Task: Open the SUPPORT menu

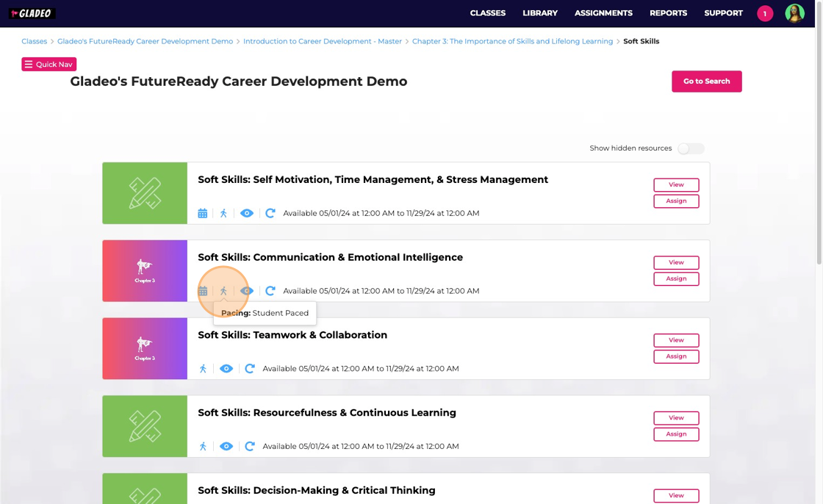Action: (x=723, y=13)
